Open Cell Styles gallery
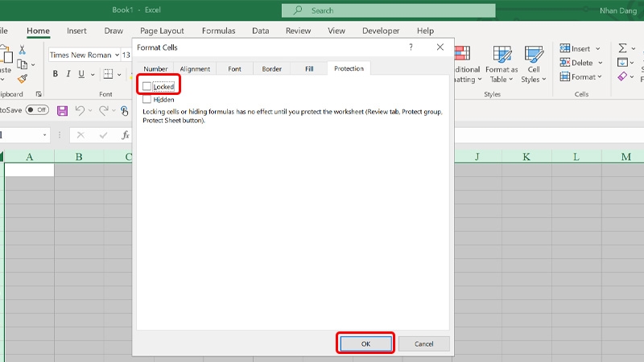 pyautogui.click(x=534, y=64)
